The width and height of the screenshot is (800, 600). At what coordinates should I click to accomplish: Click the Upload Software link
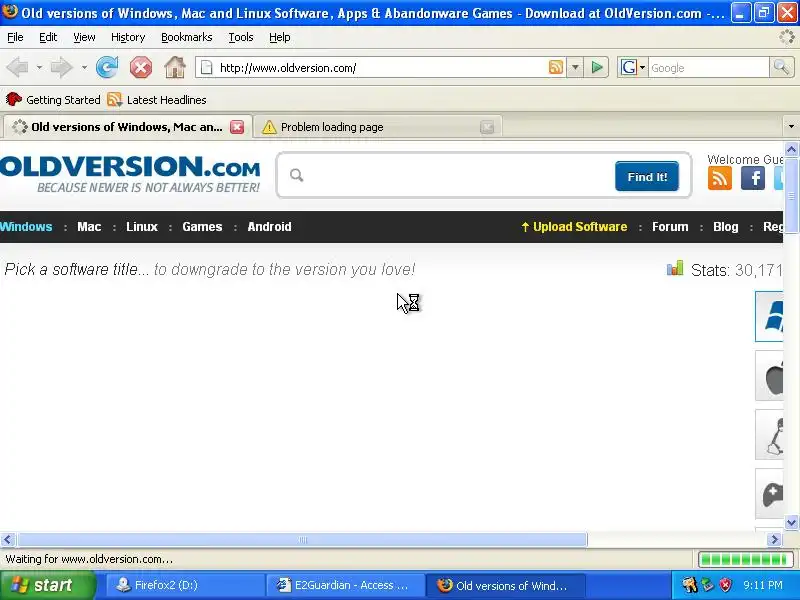pos(574,227)
